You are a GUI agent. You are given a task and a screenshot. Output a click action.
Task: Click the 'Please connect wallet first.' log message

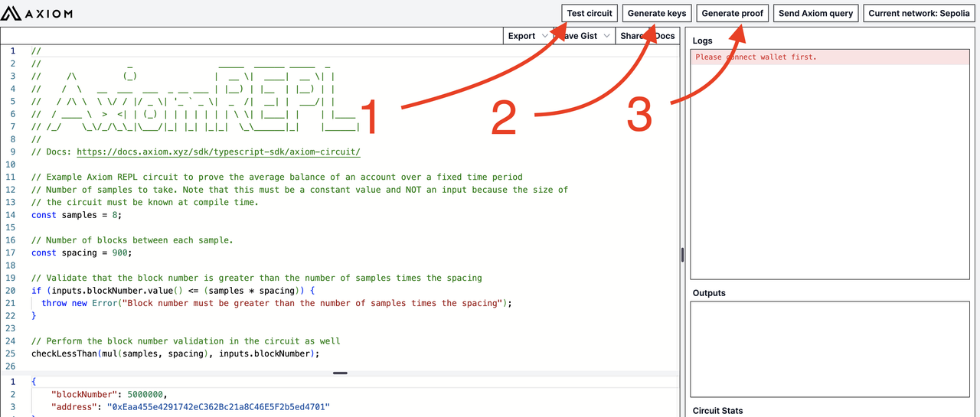[756, 57]
